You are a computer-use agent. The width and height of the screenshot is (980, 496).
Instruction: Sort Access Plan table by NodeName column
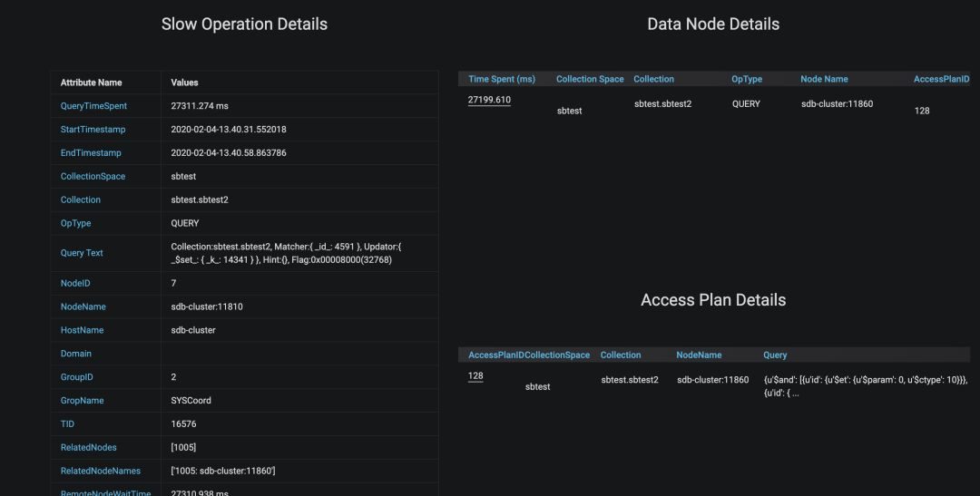coord(699,355)
